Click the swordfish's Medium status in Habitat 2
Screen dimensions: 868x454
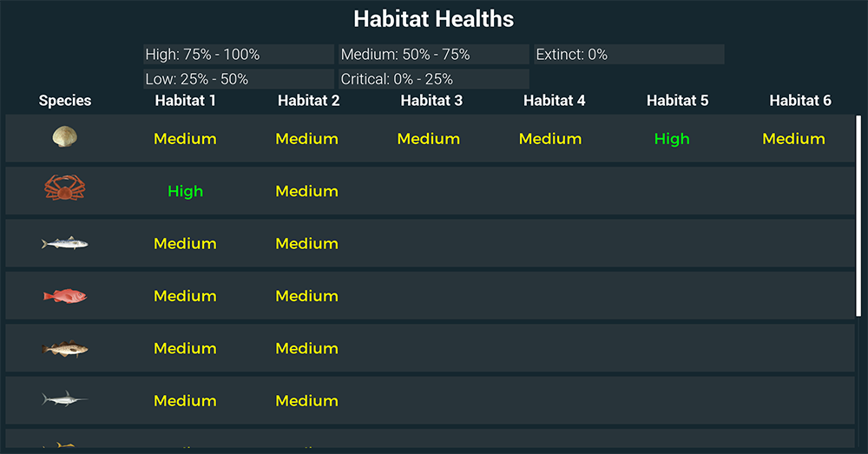click(306, 401)
